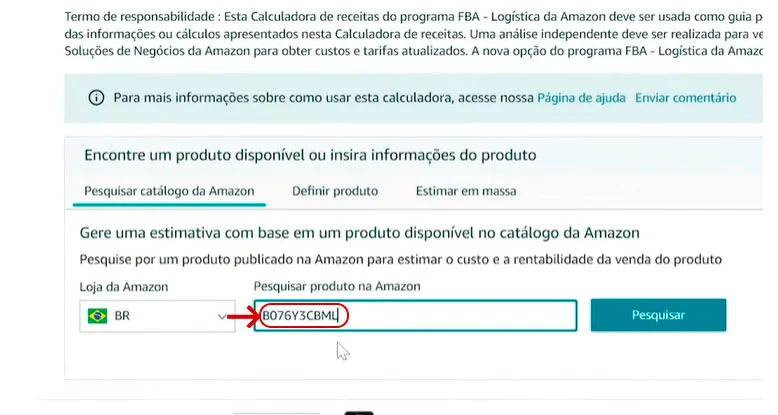
Task: Go to the Estimar em massa tab
Action: [x=466, y=191]
